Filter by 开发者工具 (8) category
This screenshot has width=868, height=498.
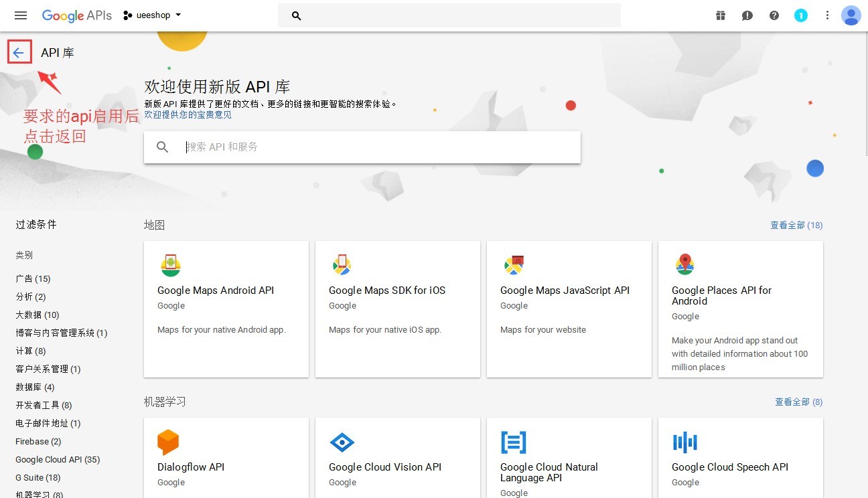click(x=44, y=405)
